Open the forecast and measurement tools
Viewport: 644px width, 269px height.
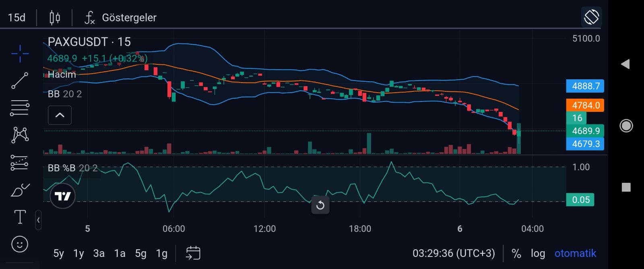click(x=20, y=162)
